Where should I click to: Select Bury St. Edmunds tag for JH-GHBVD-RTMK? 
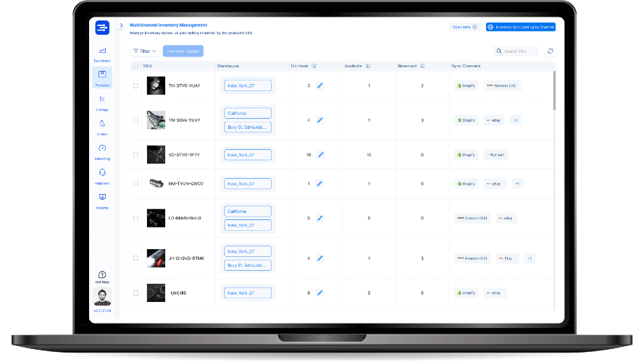point(248,266)
